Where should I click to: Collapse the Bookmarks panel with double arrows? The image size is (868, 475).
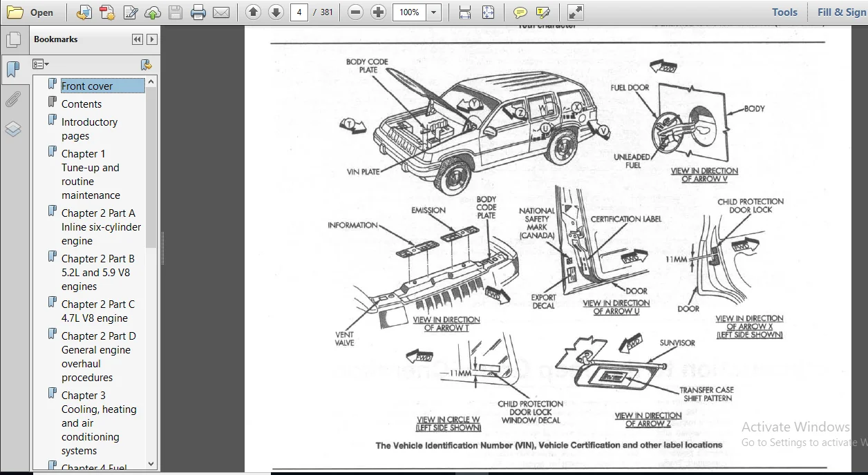point(137,39)
